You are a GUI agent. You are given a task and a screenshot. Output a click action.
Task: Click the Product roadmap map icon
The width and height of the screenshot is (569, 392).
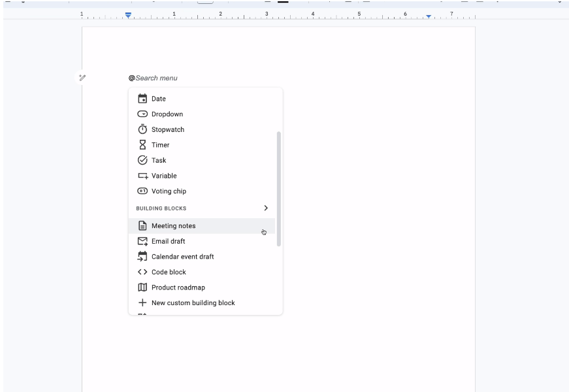coord(142,287)
